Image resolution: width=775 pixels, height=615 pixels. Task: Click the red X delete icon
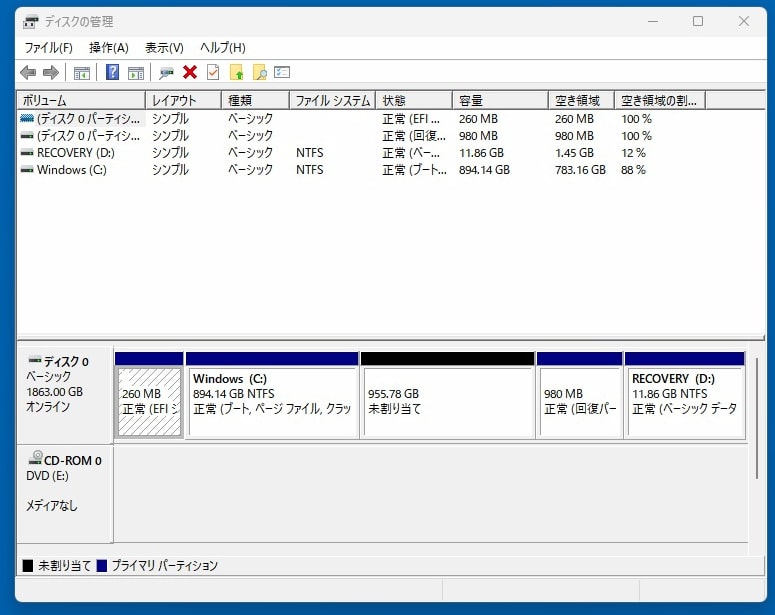[189, 72]
